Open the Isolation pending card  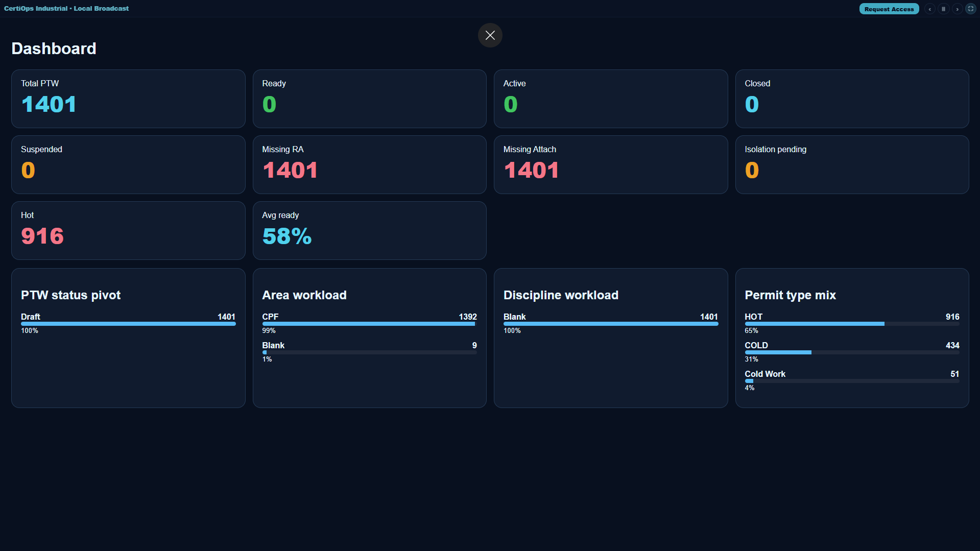pos(852,164)
